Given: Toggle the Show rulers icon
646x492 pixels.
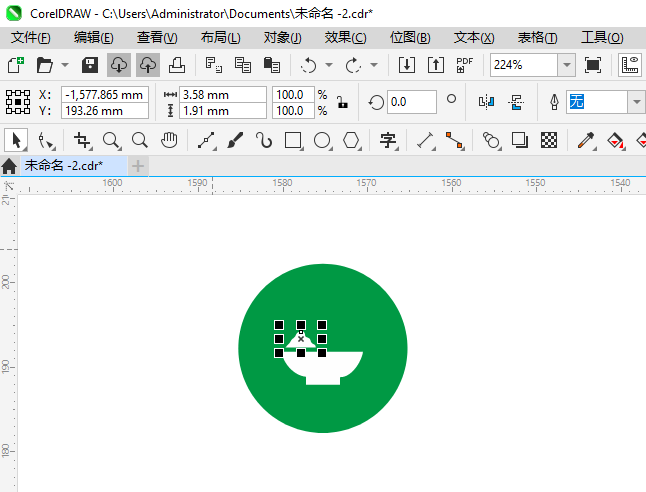Looking at the screenshot, I should (630, 65).
